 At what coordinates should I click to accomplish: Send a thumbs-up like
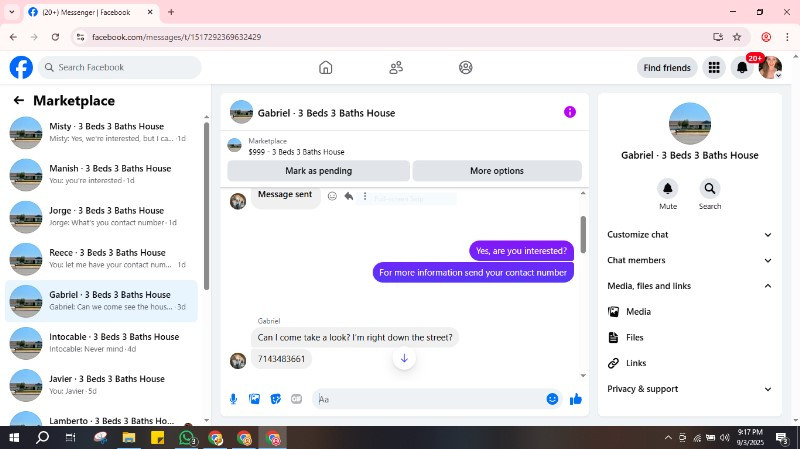[576, 399]
